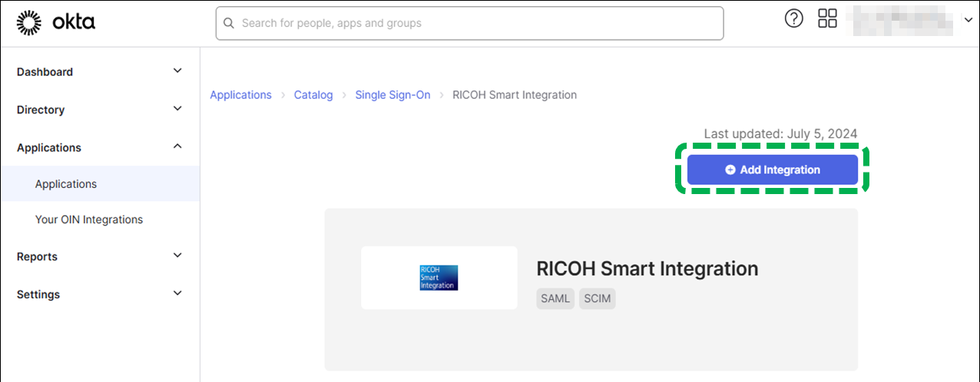Click the SAML tag badge
The width and height of the screenshot is (980, 382).
click(x=555, y=298)
